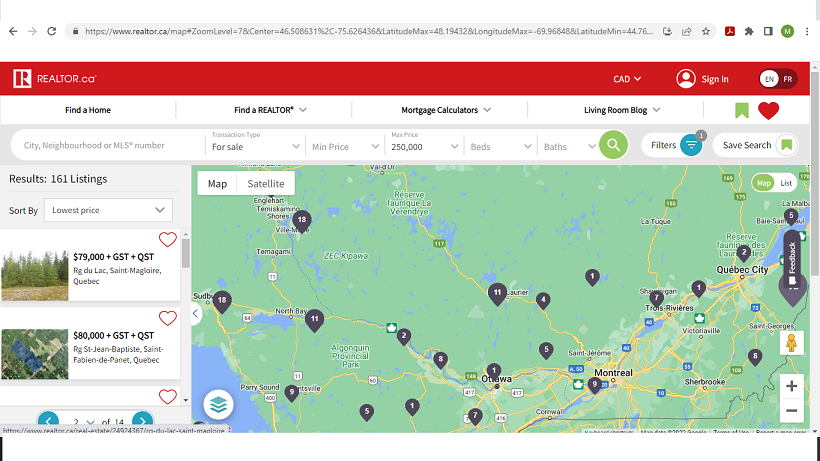This screenshot has width=820, height=461.
Task: Click City, Neighbourhood or MLS search field
Action: [x=110, y=145]
